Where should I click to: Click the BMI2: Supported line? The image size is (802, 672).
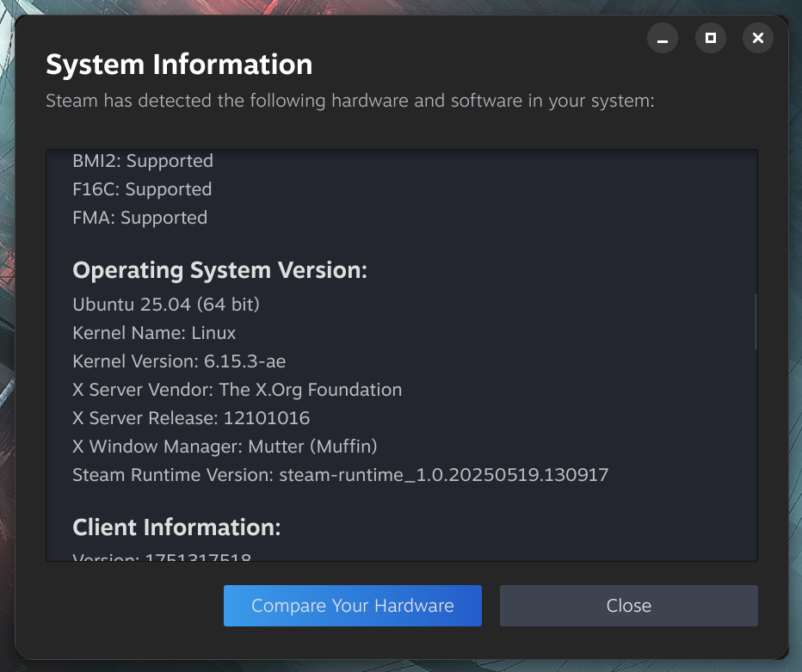pos(143,161)
